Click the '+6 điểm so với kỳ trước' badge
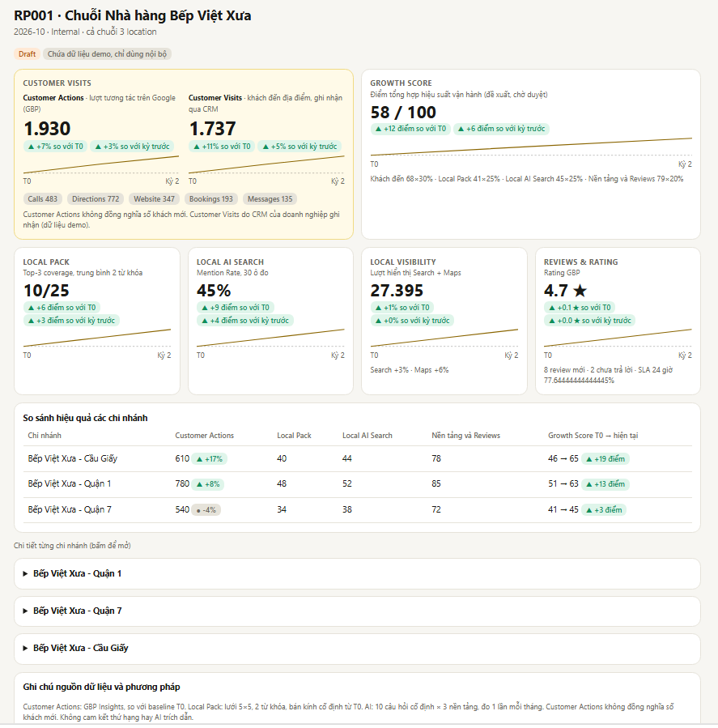This screenshot has height=728, width=718. (501, 129)
